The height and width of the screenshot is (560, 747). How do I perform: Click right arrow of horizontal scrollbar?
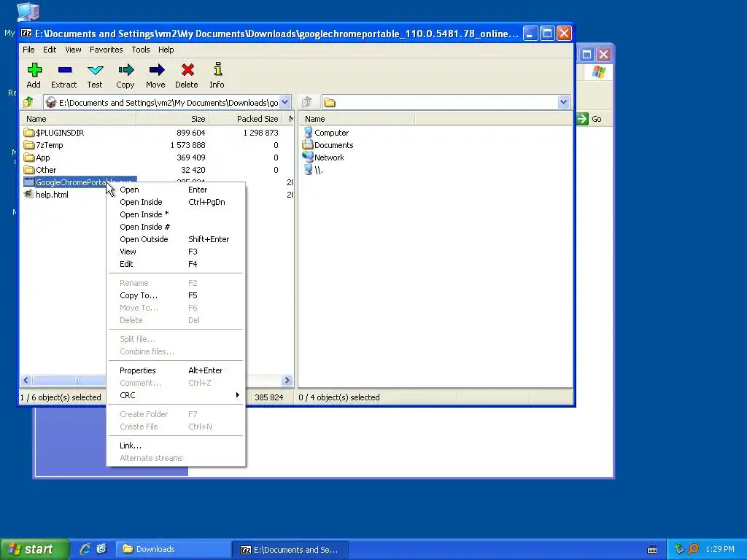287,381
